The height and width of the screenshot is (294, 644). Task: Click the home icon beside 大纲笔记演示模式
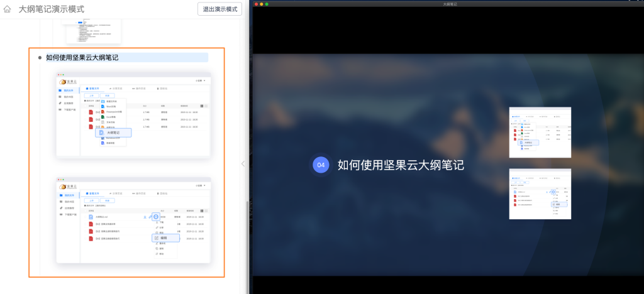point(7,9)
